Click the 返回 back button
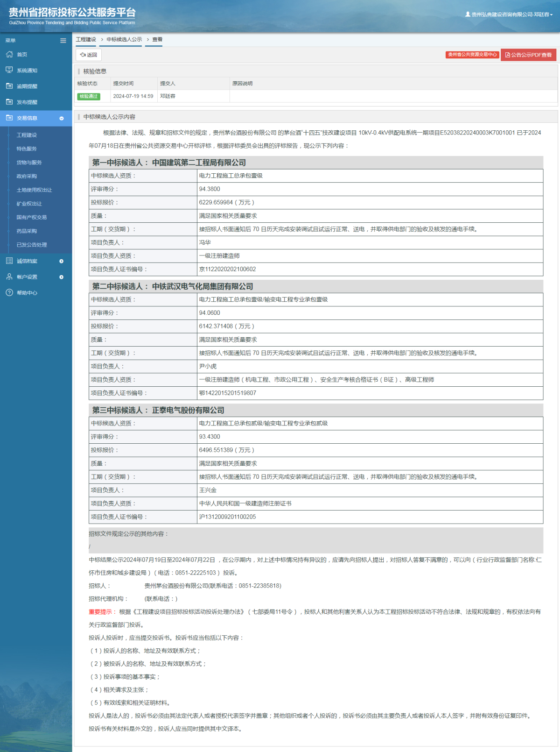Viewport: 560px width, 752px height. (x=89, y=55)
